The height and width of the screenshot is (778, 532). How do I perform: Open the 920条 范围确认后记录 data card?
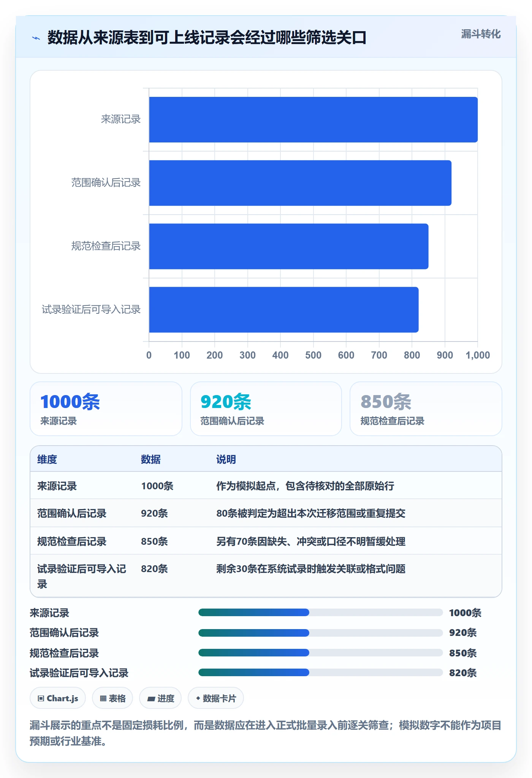coord(266,409)
